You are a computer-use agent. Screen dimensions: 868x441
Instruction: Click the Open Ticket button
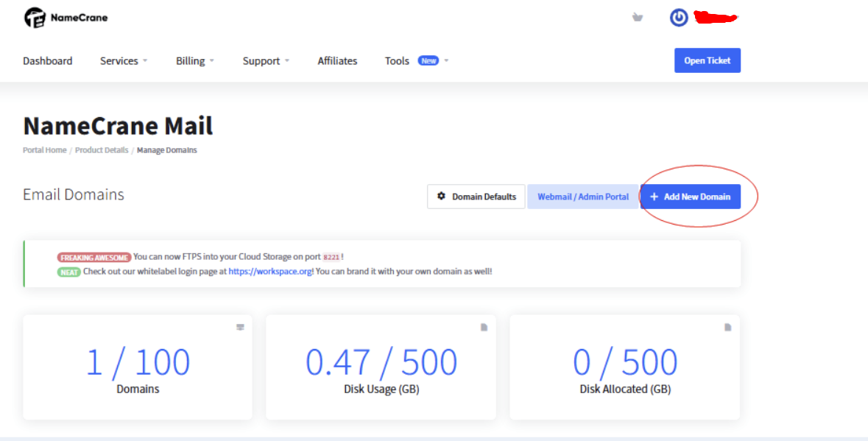pos(707,60)
